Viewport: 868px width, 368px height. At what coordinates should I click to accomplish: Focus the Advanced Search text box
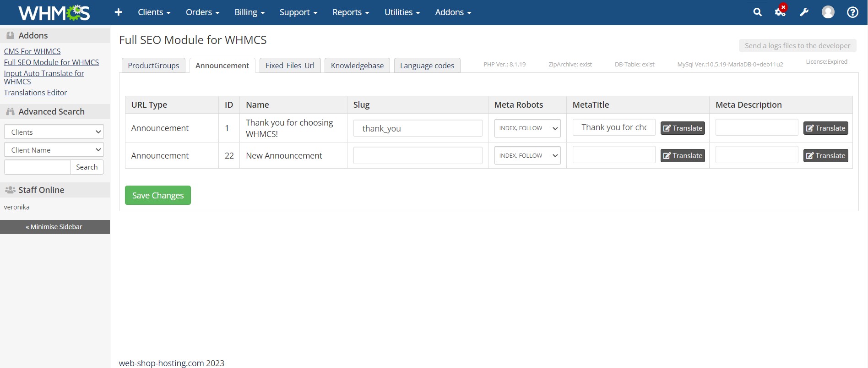coord(37,167)
